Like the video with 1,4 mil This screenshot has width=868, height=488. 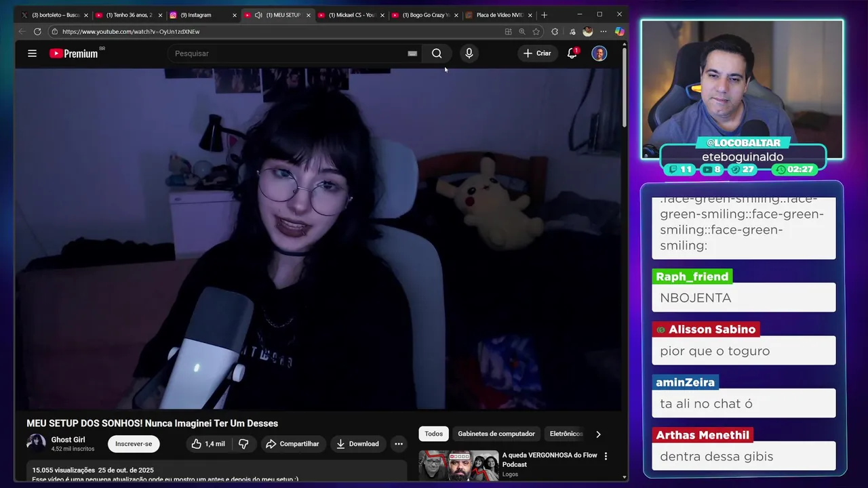pyautogui.click(x=208, y=444)
